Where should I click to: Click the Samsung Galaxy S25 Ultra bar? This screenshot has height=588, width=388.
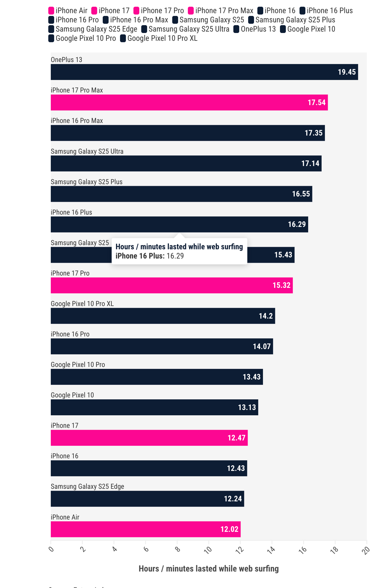pos(186,163)
